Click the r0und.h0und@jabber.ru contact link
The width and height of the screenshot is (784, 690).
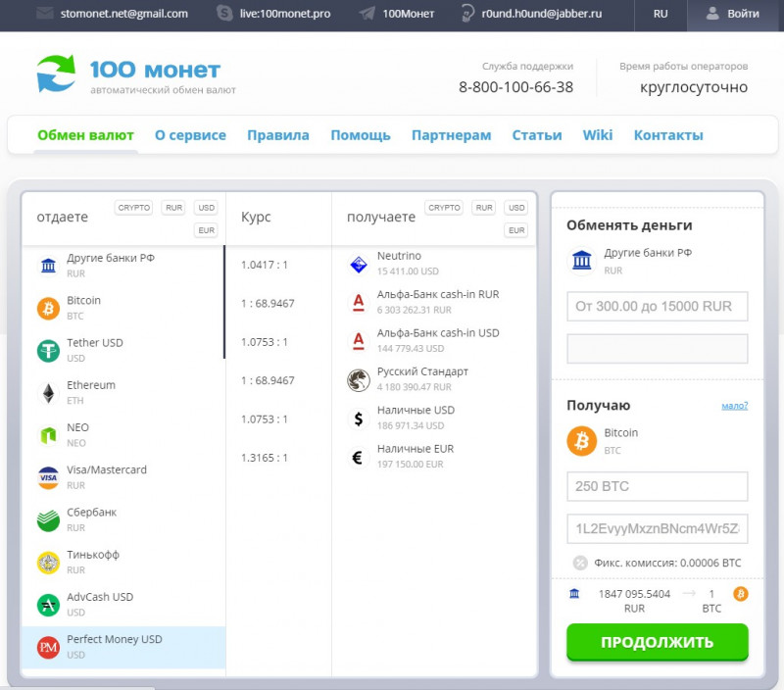542,14
